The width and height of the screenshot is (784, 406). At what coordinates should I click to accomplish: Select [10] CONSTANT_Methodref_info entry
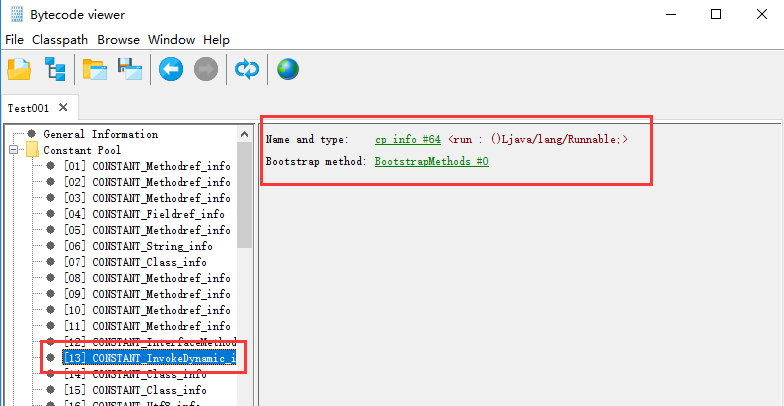pos(147,310)
